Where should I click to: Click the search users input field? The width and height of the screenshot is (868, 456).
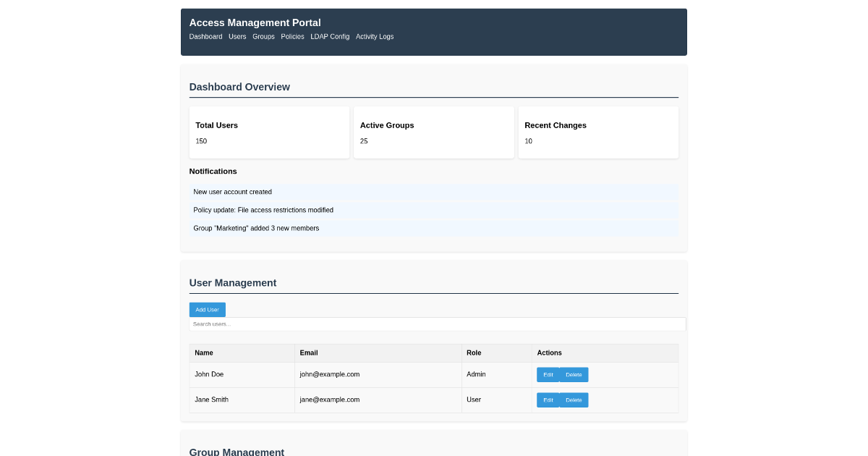pos(437,324)
